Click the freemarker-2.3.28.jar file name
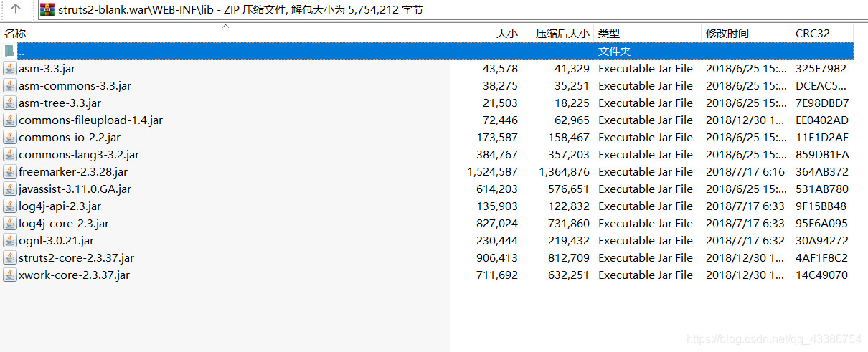The width and height of the screenshot is (868, 352). pyautogui.click(x=73, y=172)
